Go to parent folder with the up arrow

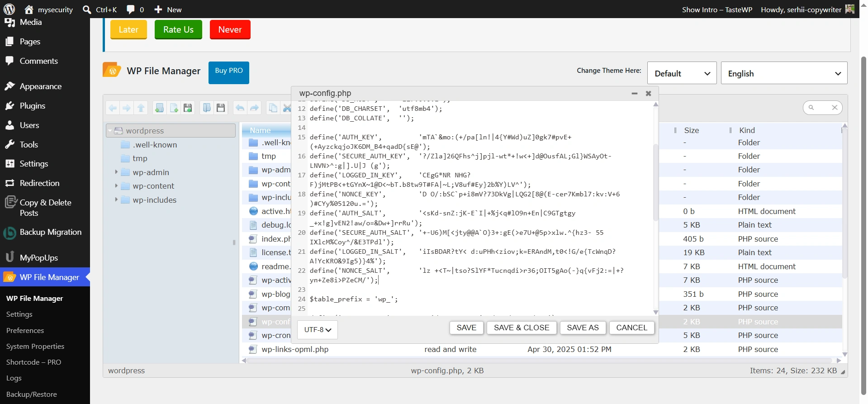141,108
